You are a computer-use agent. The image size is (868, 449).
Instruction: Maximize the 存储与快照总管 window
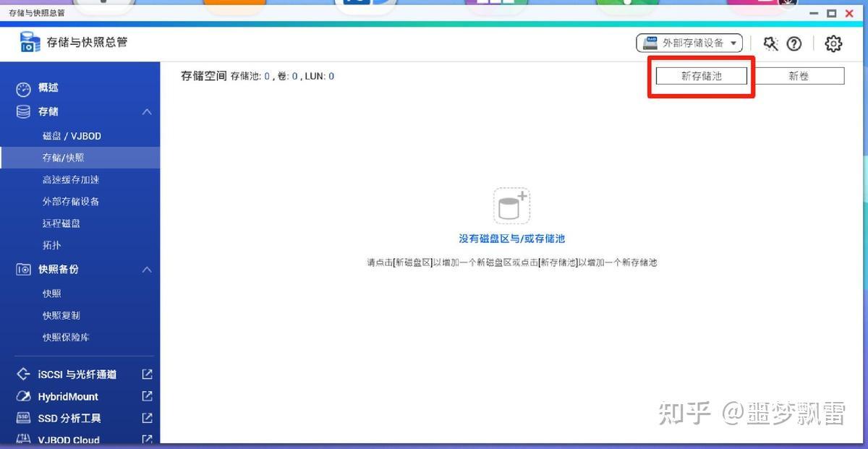coord(832,13)
